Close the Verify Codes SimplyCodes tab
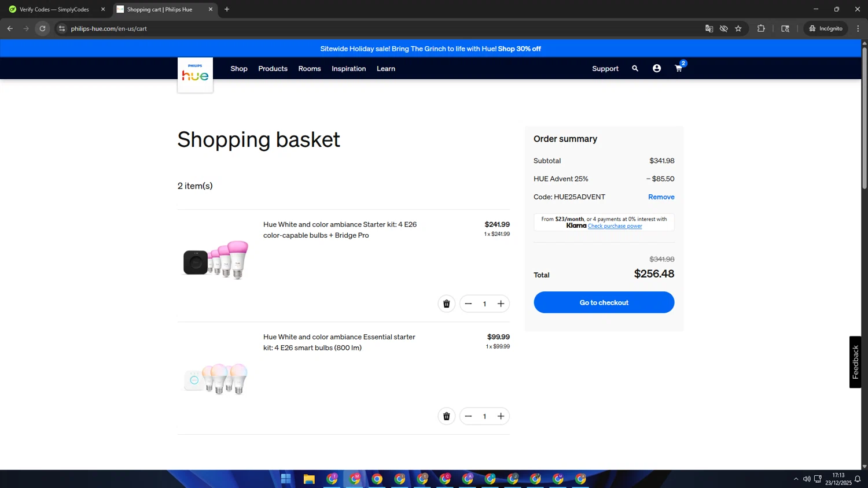 click(x=103, y=9)
